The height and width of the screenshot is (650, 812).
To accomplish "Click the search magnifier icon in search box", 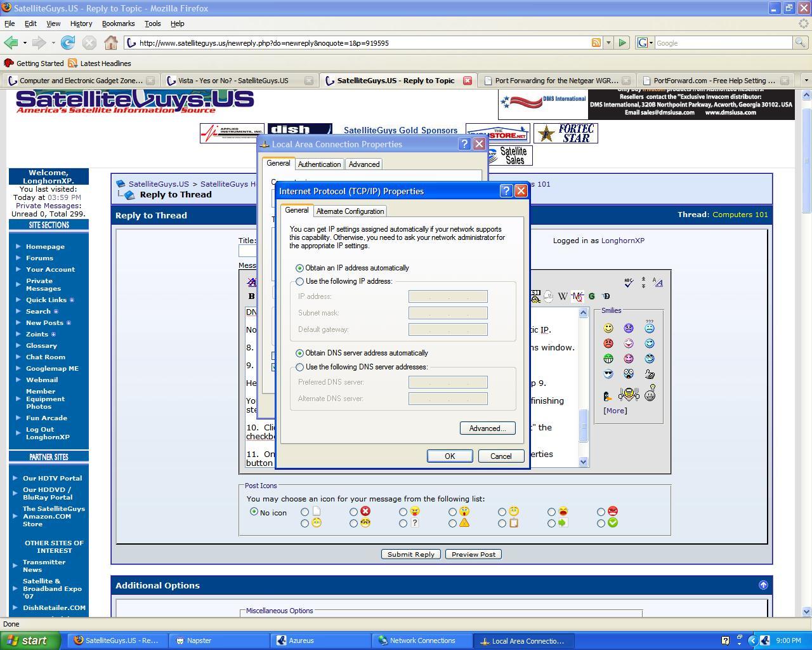I will point(801,43).
